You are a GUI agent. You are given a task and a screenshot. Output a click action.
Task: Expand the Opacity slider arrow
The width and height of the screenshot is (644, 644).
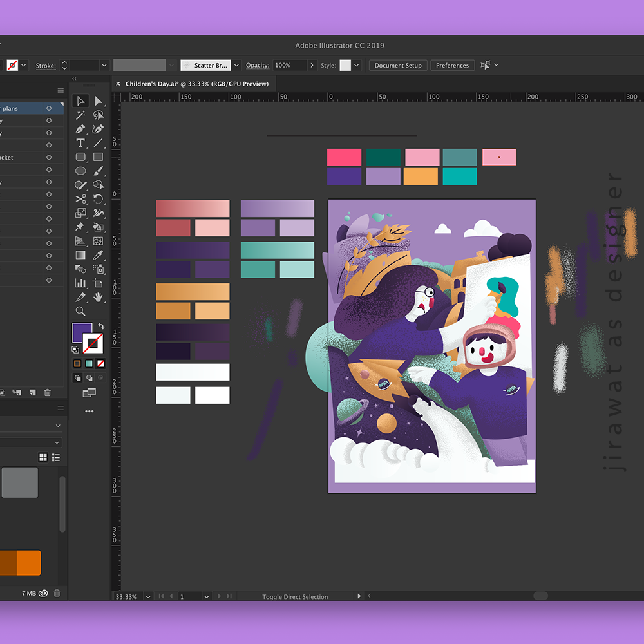[x=312, y=65]
